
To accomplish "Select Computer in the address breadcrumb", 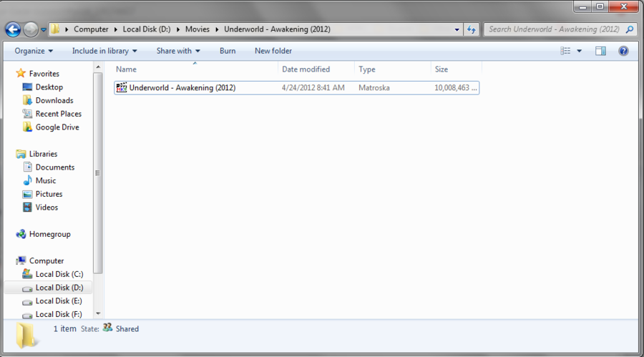I will 91,29.
